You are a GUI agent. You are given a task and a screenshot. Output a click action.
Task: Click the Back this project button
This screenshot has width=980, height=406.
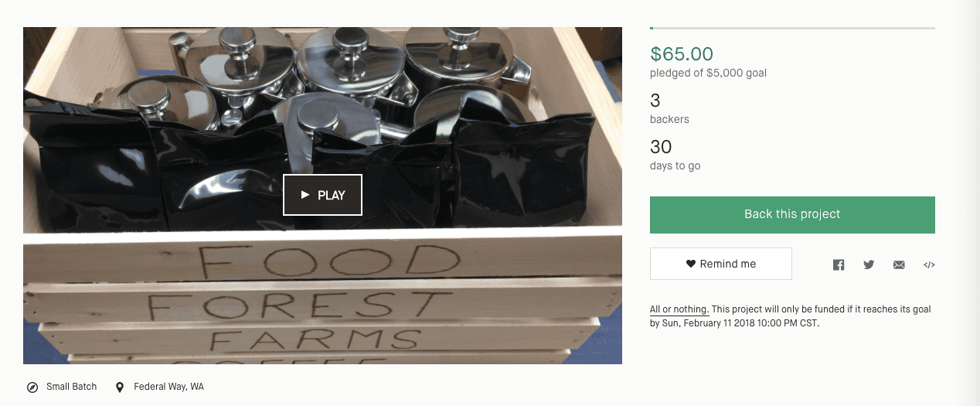pos(792,214)
